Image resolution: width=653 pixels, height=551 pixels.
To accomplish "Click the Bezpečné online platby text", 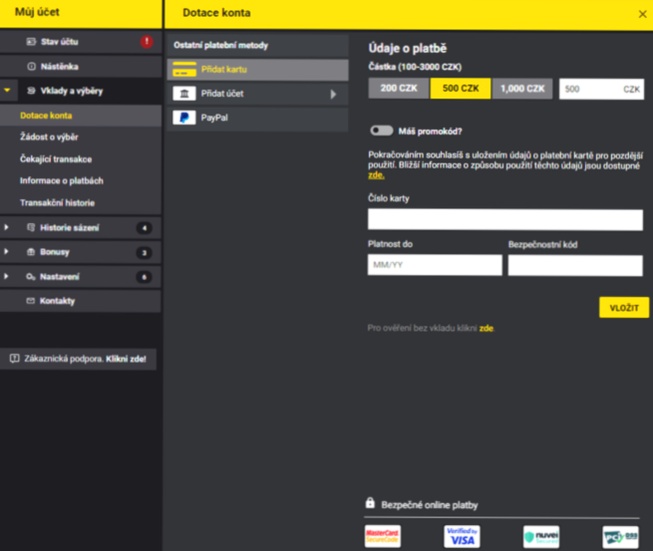I will click(429, 505).
